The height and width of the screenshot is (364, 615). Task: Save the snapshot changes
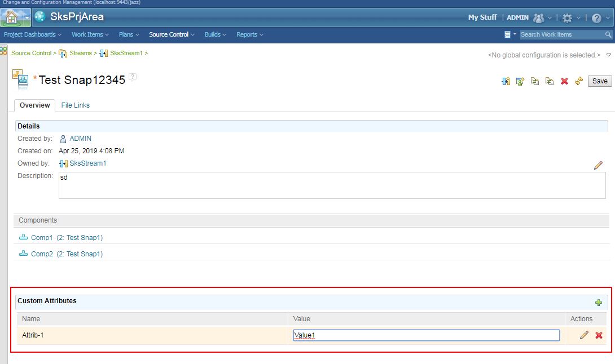coord(599,81)
